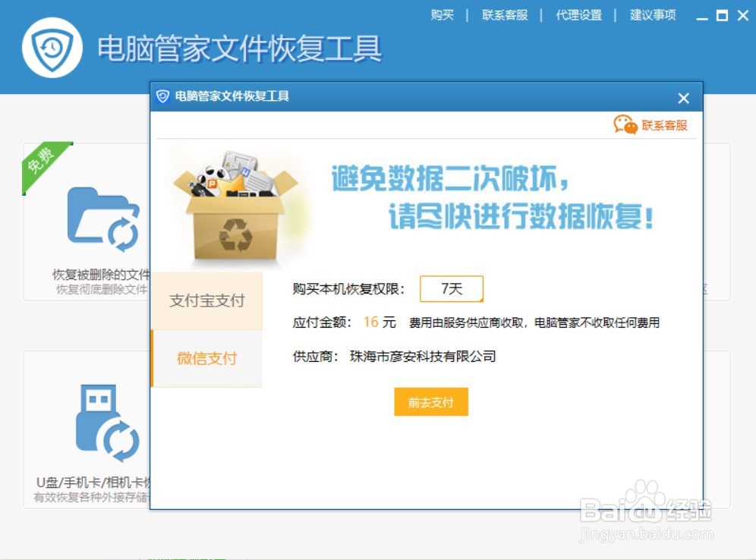Open 联系客服 link inside the dialog
The image size is (756, 560).
coord(664,125)
